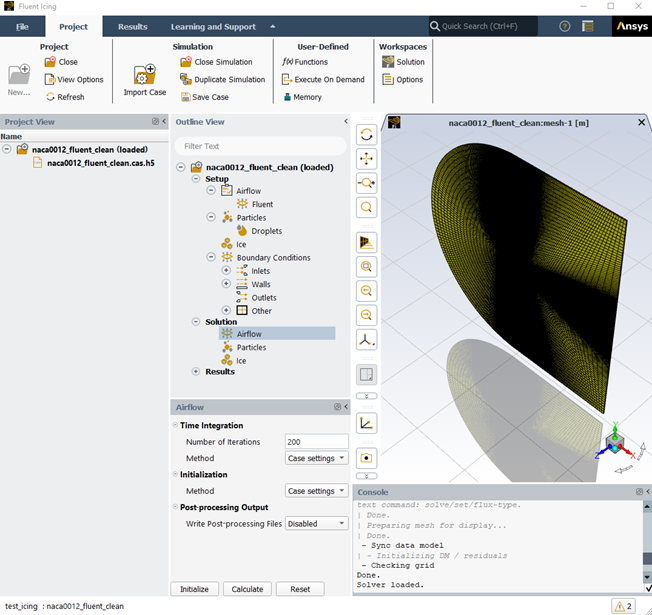652x615 pixels.
Task: Select Droplets in the outline tree
Action: click(266, 231)
